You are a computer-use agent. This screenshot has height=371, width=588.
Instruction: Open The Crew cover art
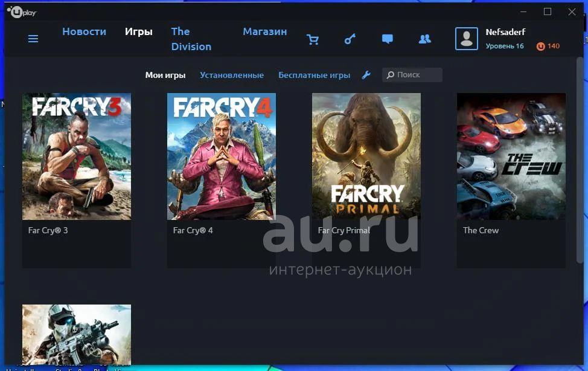tap(511, 156)
